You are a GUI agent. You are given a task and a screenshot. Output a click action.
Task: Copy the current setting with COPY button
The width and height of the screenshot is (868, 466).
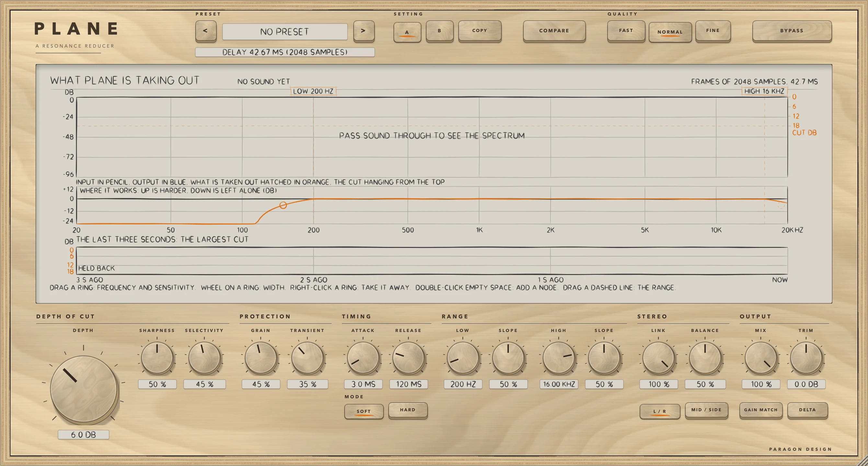click(x=479, y=31)
